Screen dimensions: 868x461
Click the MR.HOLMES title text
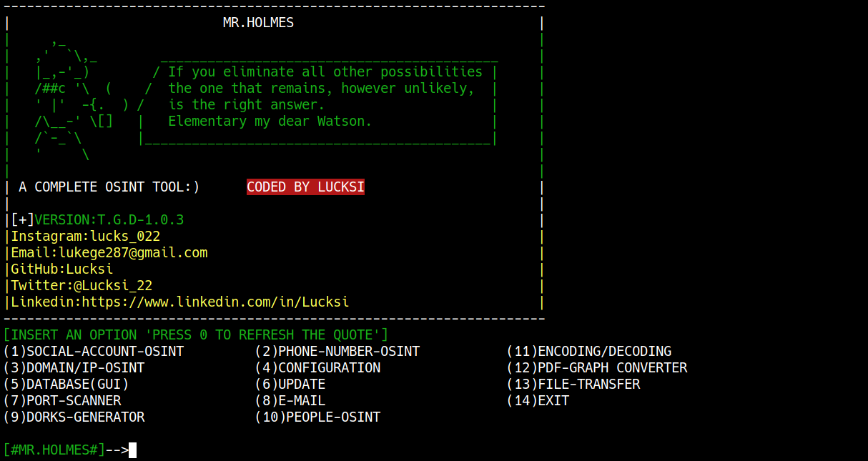[x=259, y=22]
